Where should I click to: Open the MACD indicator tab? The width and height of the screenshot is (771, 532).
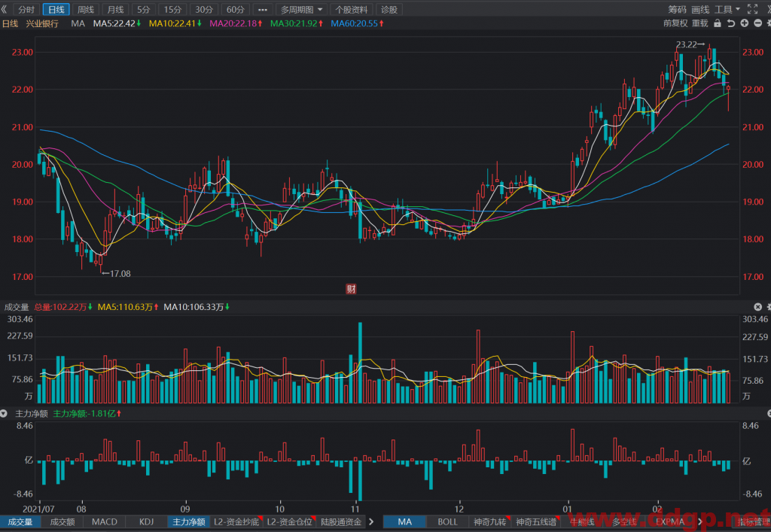(x=104, y=521)
